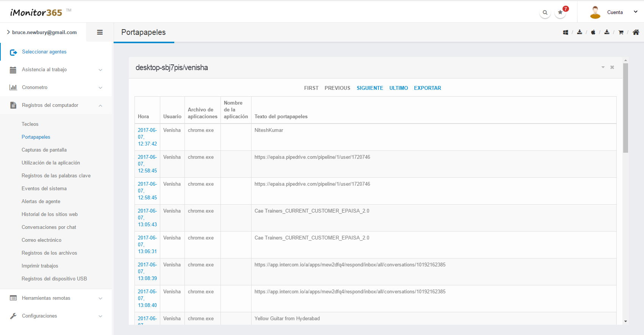Click the EXPORTAR link
The height and width of the screenshot is (335, 644).
pyautogui.click(x=427, y=88)
